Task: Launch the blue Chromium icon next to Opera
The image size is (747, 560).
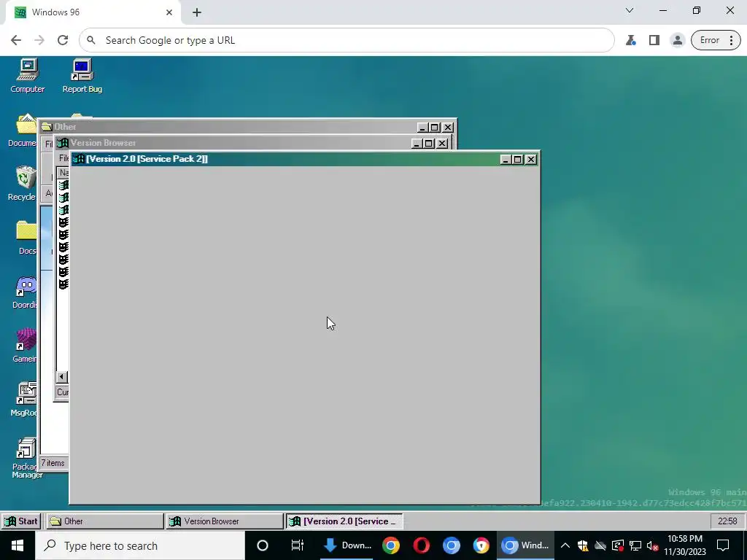Action: (451, 545)
